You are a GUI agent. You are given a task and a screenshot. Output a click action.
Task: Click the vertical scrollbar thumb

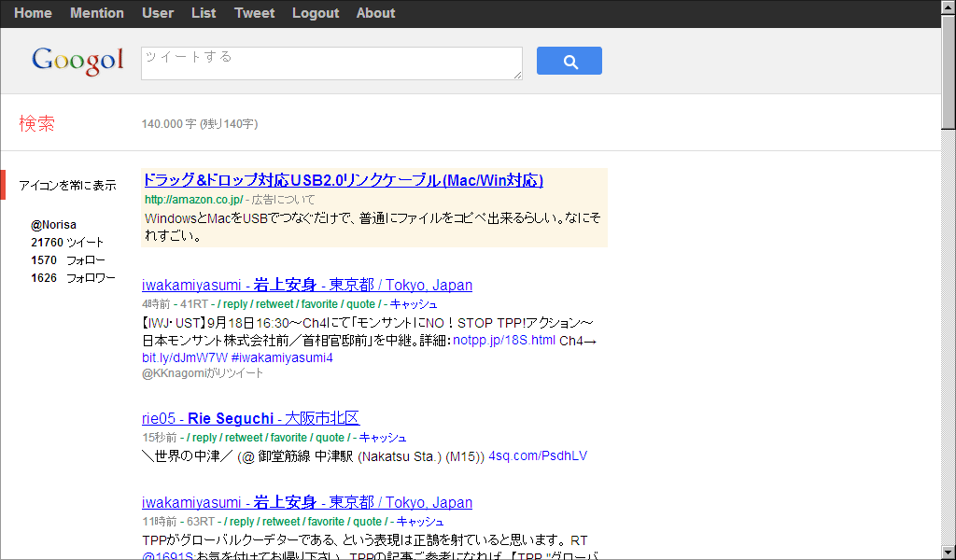tap(949, 72)
